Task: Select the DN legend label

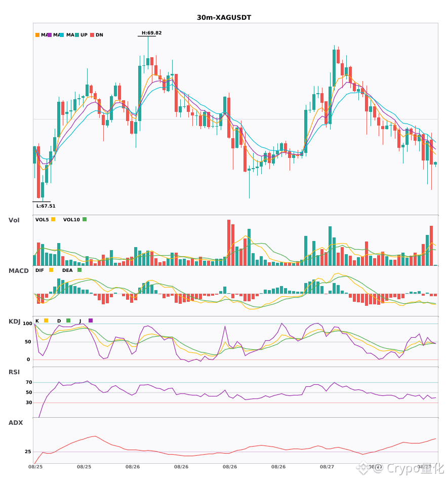Action: 99,35
